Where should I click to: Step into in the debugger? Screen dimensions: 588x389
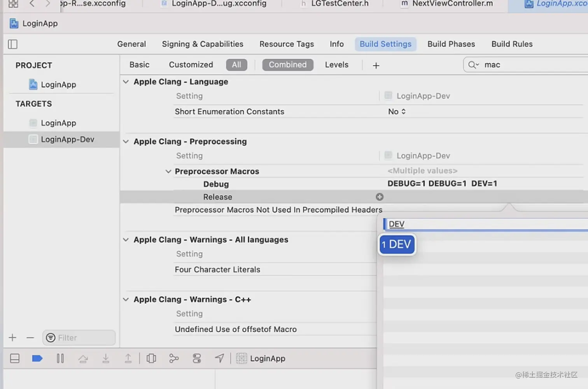click(x=106, y=358)
